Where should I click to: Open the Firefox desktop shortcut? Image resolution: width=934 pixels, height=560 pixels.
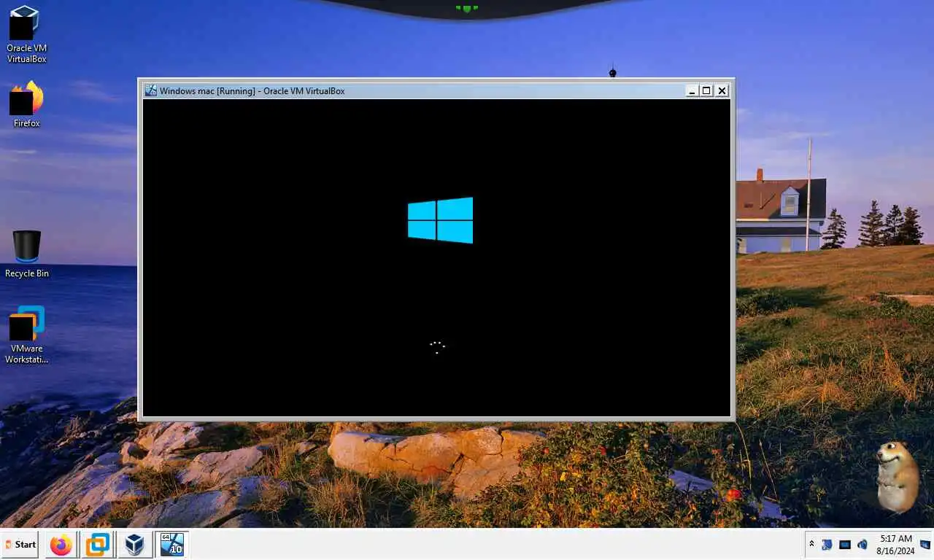[x=26, y=104]
